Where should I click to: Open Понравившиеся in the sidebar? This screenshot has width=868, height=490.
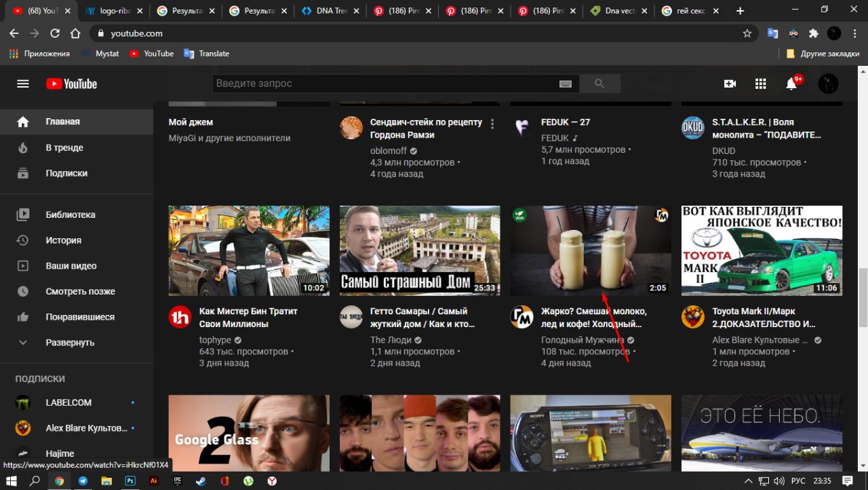(77, 317)
